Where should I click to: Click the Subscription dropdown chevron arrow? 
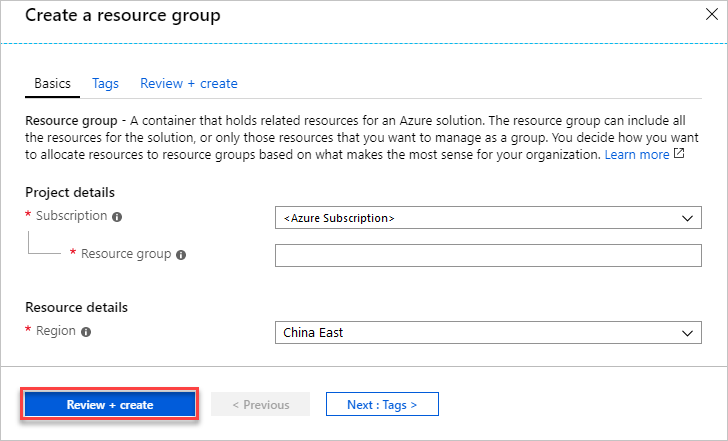[x=686, y=218]
